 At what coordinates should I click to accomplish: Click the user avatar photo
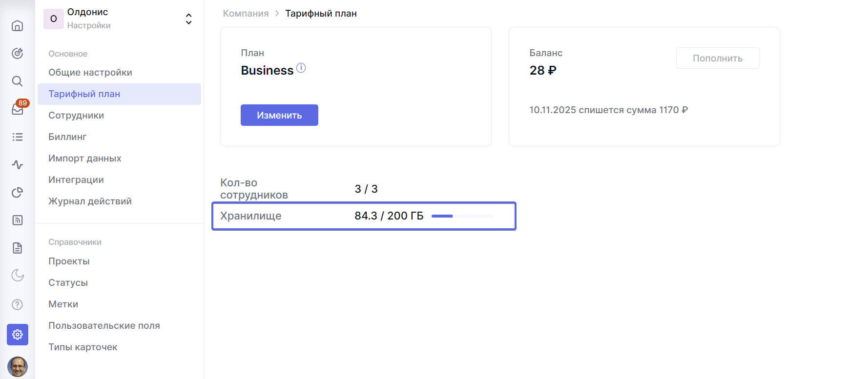(x=18, y=366)
